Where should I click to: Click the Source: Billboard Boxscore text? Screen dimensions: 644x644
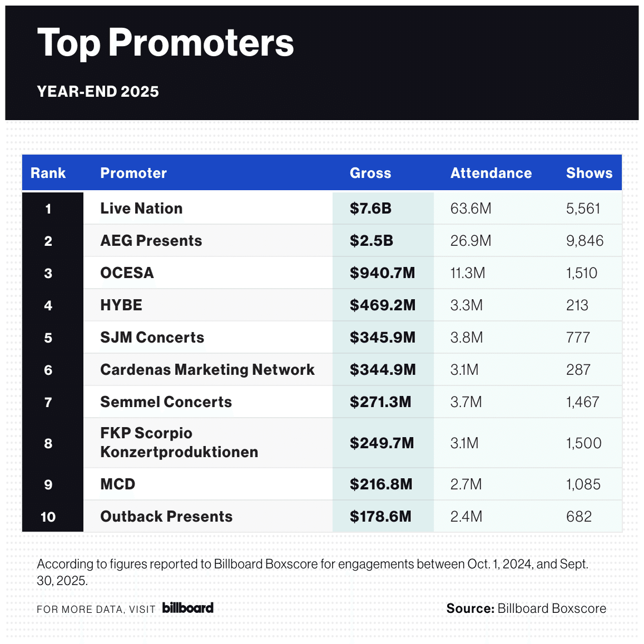point(526,608)
